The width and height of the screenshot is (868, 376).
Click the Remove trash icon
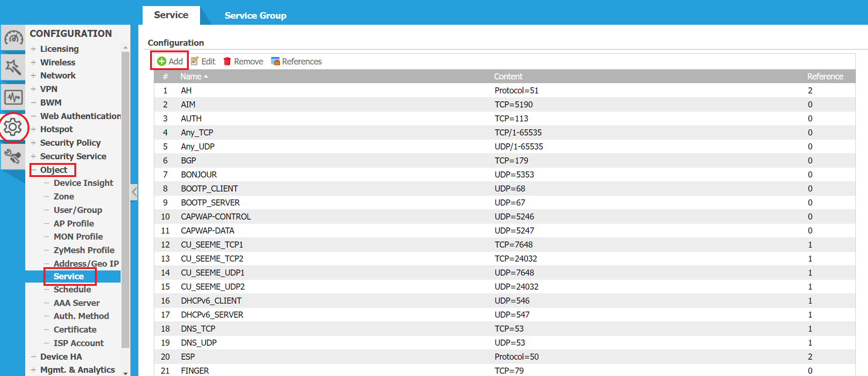[x=227, y=61]
